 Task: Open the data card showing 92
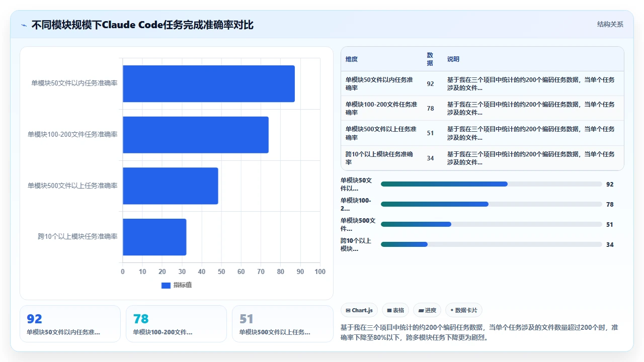(x=70, y=324)
